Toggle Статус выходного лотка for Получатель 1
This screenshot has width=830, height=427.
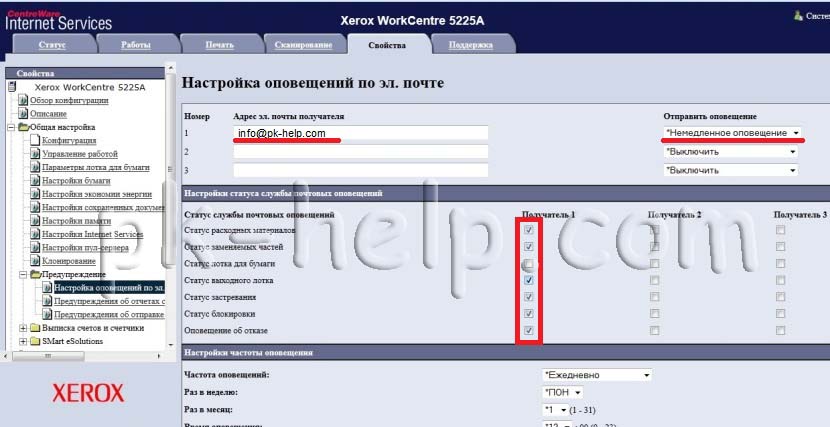point(528,280)
